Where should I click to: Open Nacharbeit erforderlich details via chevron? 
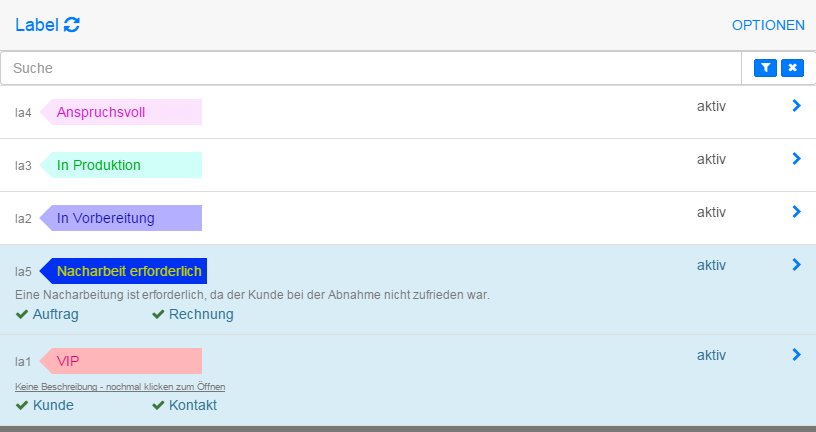pyautogui.click(x=796, y=265)
